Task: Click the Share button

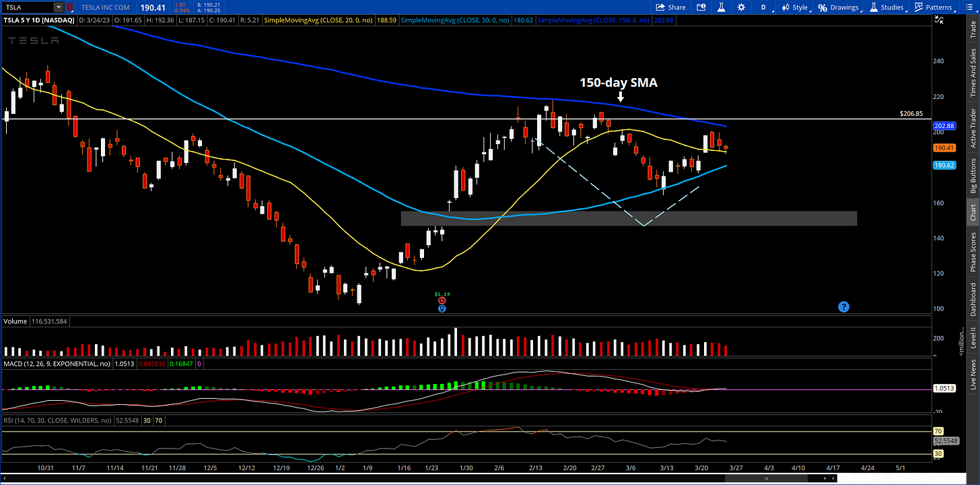Action: (671, 7)
